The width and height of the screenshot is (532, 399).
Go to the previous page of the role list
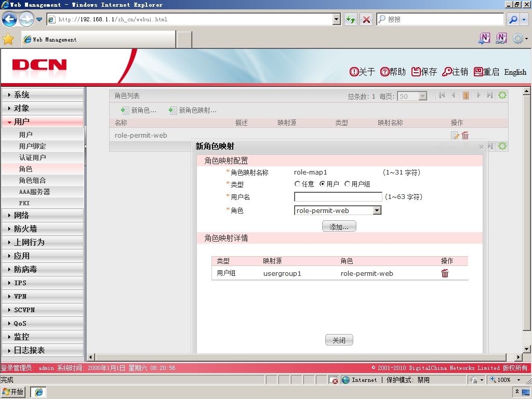point(453,96)
